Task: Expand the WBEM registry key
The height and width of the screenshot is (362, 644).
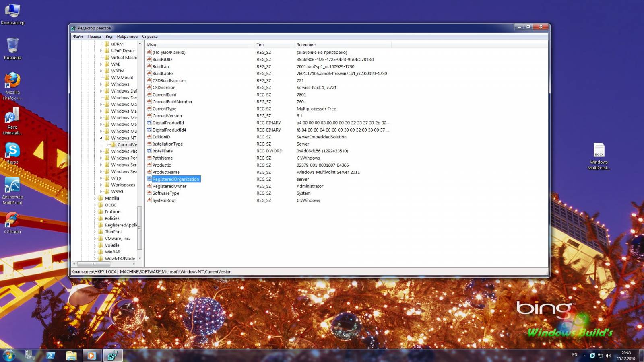Action: [x=101, y=71]
